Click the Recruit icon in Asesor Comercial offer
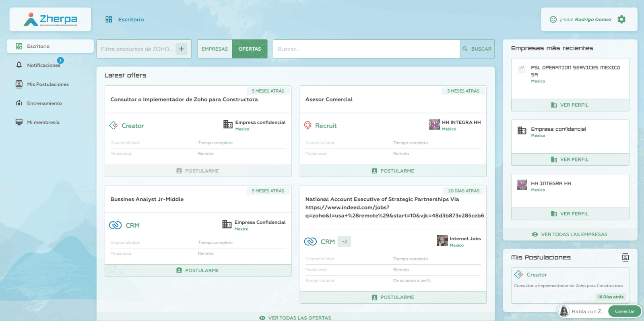This screenshot has height=321, width=644. point(308,126)
